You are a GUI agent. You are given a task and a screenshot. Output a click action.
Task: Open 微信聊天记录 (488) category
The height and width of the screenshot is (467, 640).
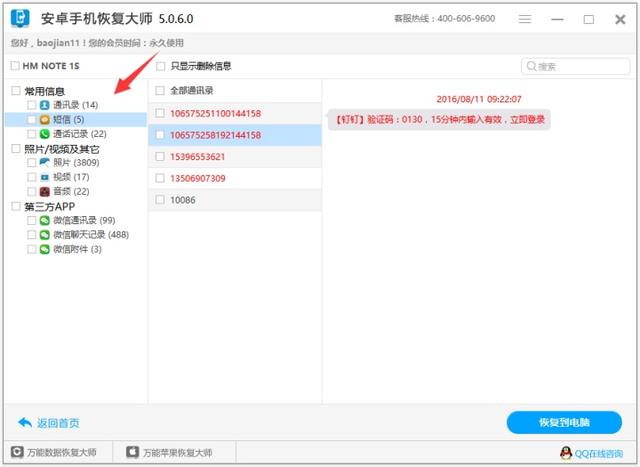tap(91, 235)
